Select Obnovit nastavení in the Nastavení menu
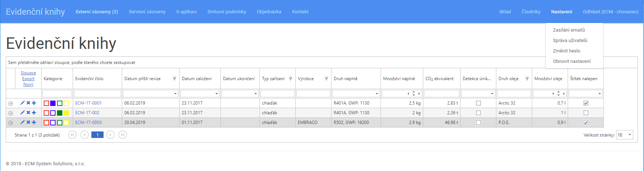The height and width of the screenshot is (171, 644). (572, 61)
